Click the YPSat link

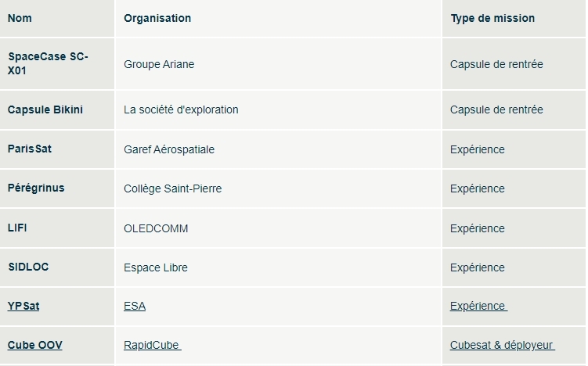tap(23, 307)
